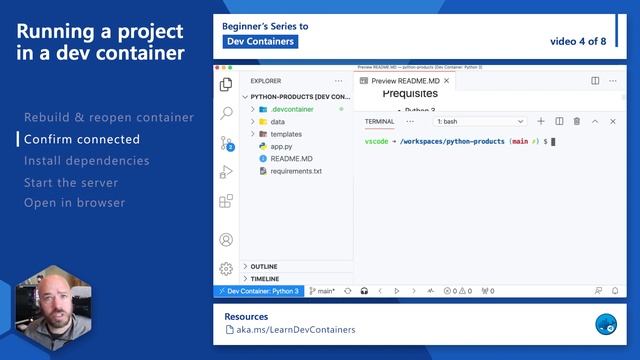Open the Search view in the activity bar
Viewport: 640px width, 360px height.
[226, 113]
